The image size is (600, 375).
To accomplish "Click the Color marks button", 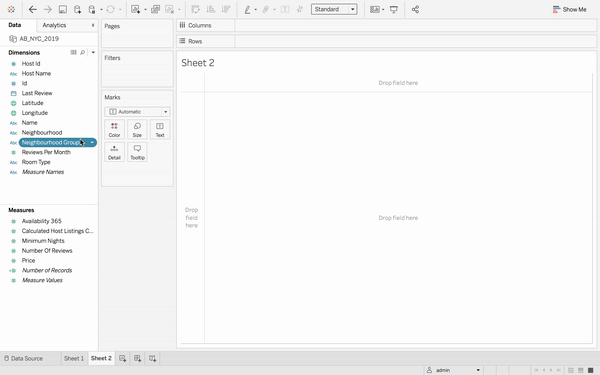I will click(114, 130).
